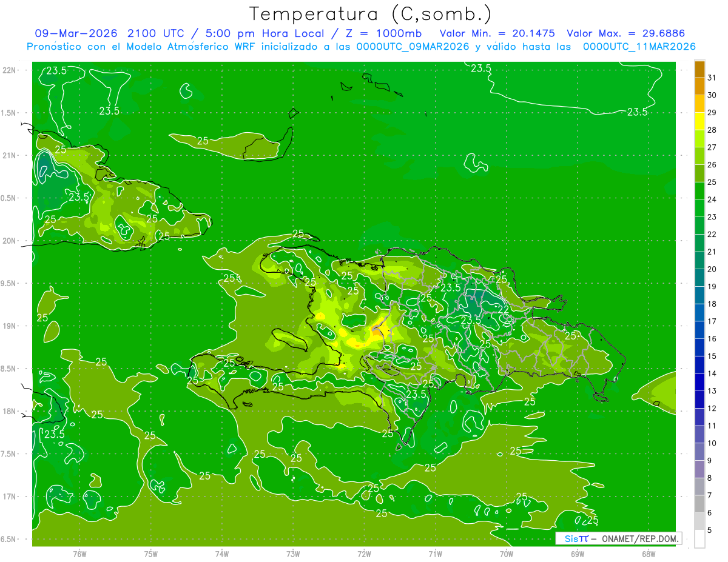Click the green legend swatch between 23 and 24
Image resolution: width=728 pixels, height=562 pixels.
point(699,209)
